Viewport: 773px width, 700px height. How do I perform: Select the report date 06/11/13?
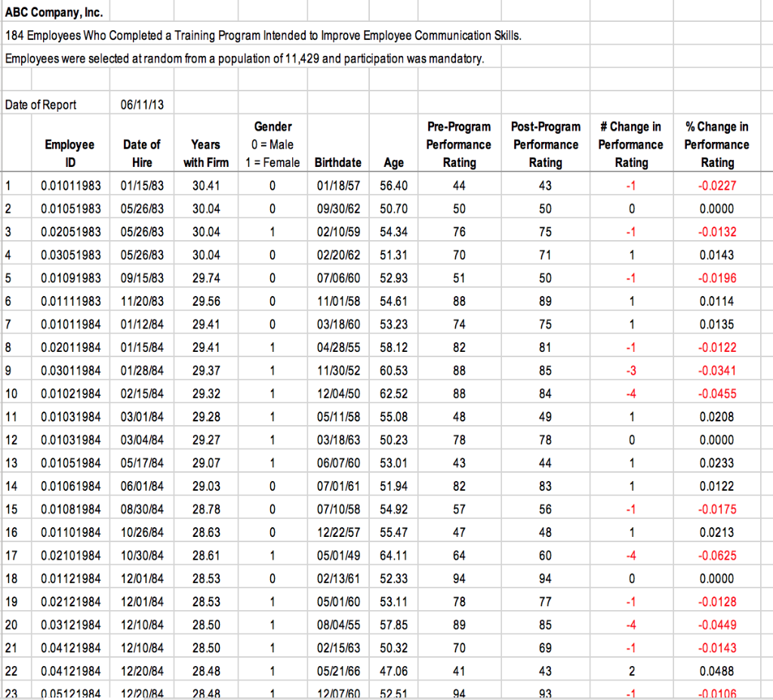point(142,104)
